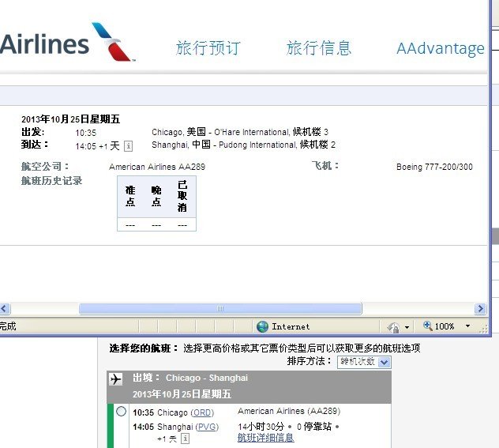Click the left arrow of horizontal scrollbar
Image resolution: width=499 pixels, height=448 pixels.
coord(6,309)
